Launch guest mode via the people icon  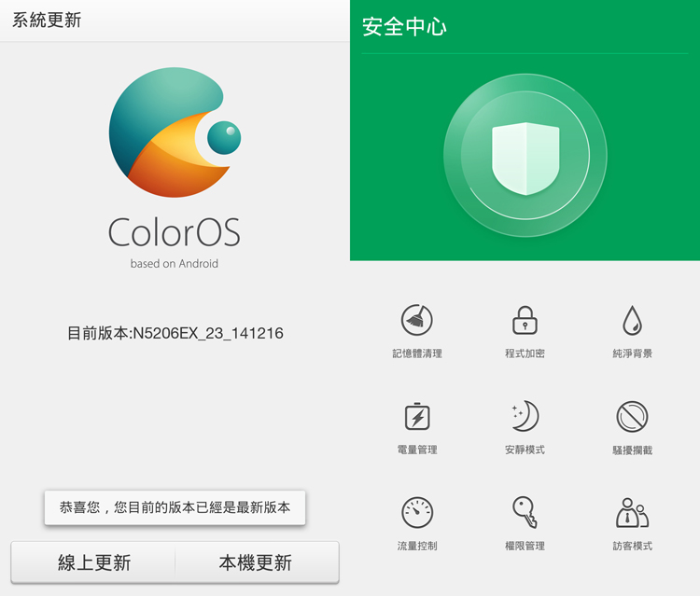pos(632,512)
